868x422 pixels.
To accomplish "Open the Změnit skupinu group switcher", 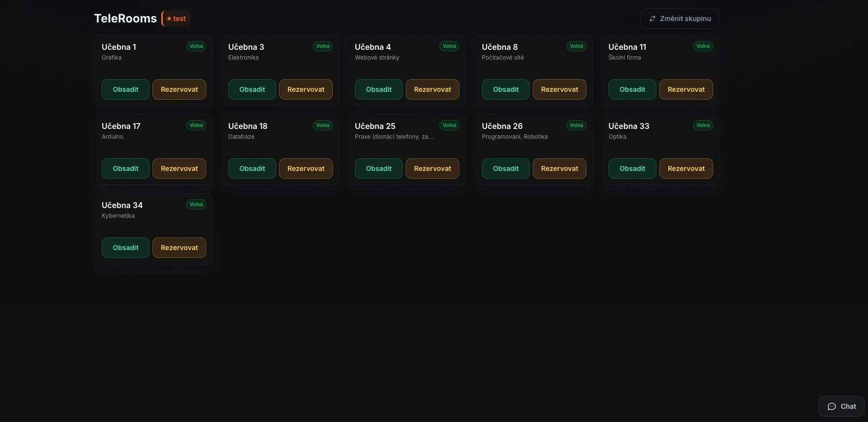I will (679, 19).
